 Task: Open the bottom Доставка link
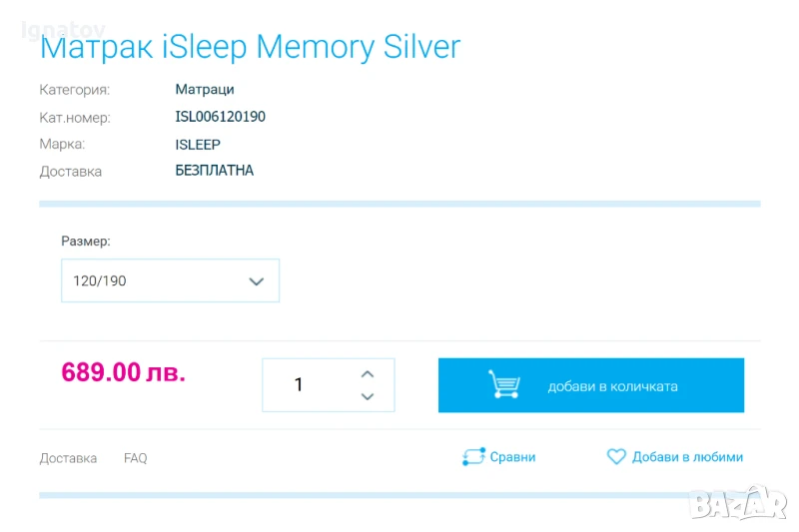point(68,458)
